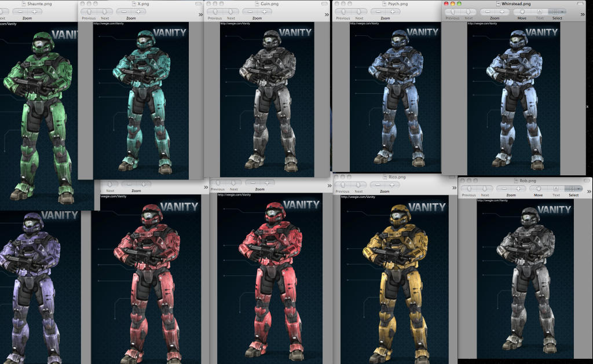This screenshot has width=593, height=364.
Task: Click Next arrow in the Psych.png window
Action: [x=359, y=12]
